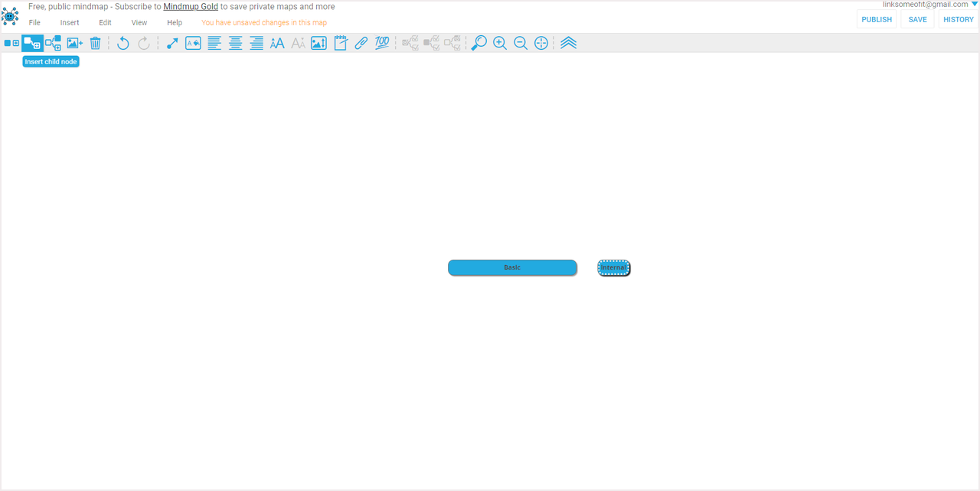
Task: Center the map with the crosshair icon
Action: click(x=541, y=43)
